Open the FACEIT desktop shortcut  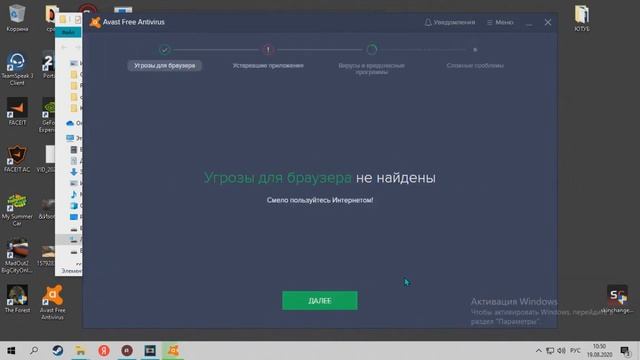coord(17,111)
